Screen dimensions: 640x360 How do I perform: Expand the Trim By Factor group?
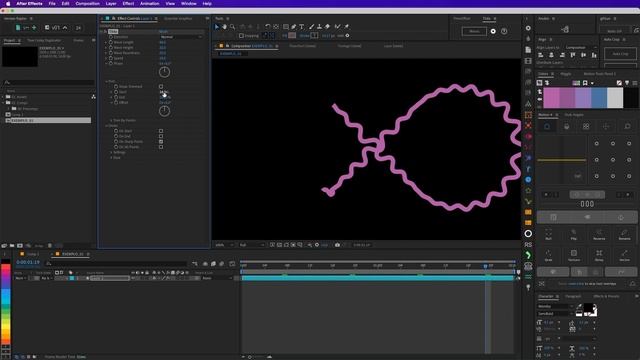(x=111, y=120)
